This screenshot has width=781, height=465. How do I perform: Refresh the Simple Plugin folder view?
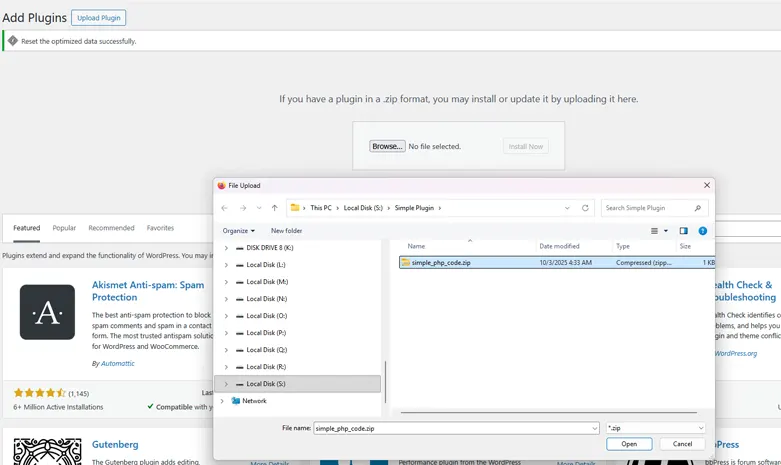[x=585, y=208]
